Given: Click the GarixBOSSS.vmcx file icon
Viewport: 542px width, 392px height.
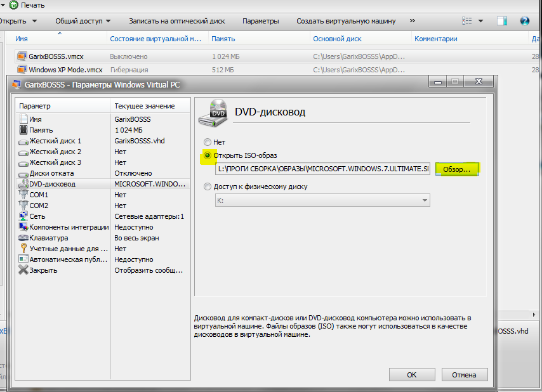Looking at the screenshot, I should tap(22, 56).
